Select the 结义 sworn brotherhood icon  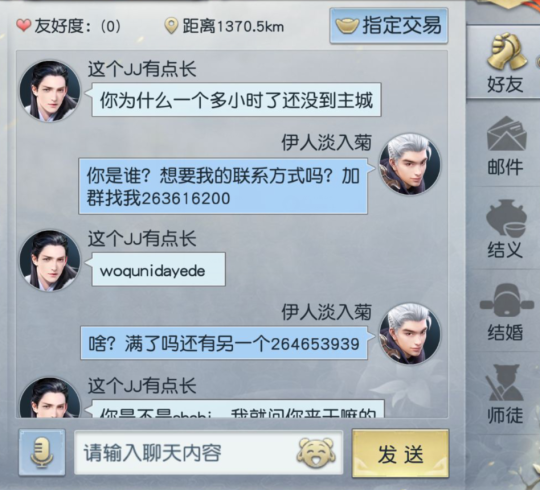[x=505, y=229]
